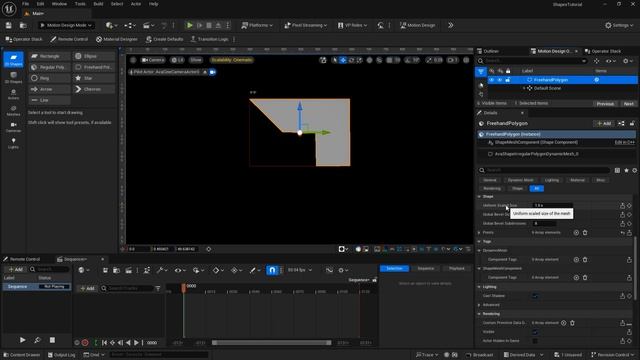Open the Actors category in sidebar
Viewport: 640px width, 360px height.
(13, 94)
